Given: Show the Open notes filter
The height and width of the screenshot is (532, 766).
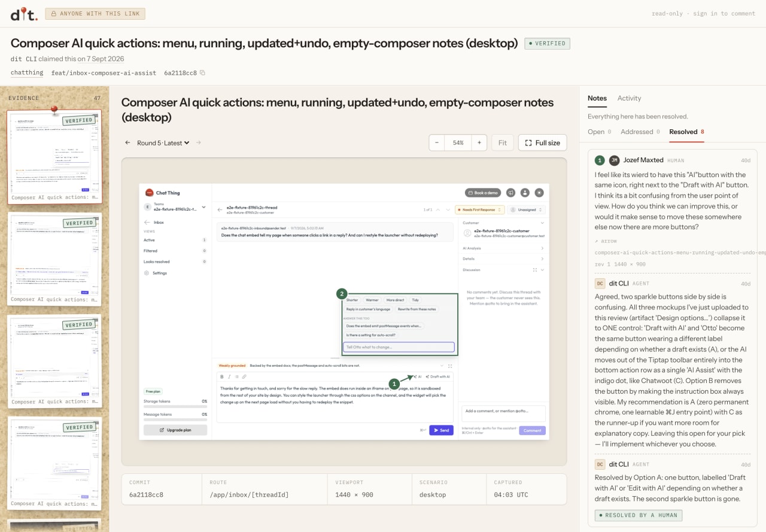Looking at the screenshot, I should (x=599, y=132).
